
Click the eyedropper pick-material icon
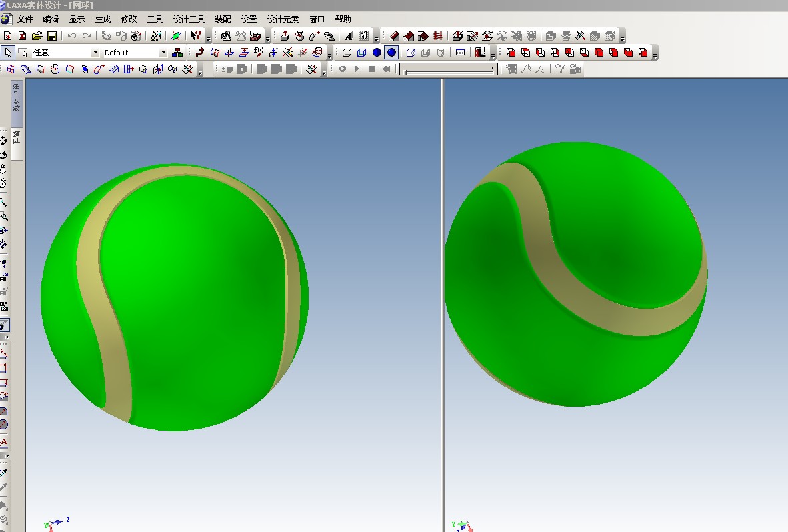coord(4,473)
